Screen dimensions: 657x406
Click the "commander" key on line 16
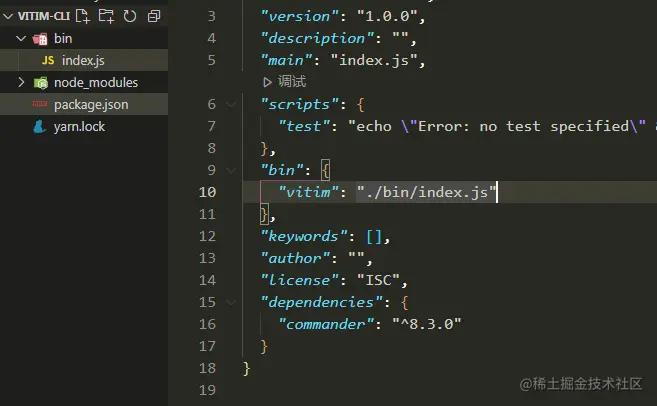click(x=326, y=324)
